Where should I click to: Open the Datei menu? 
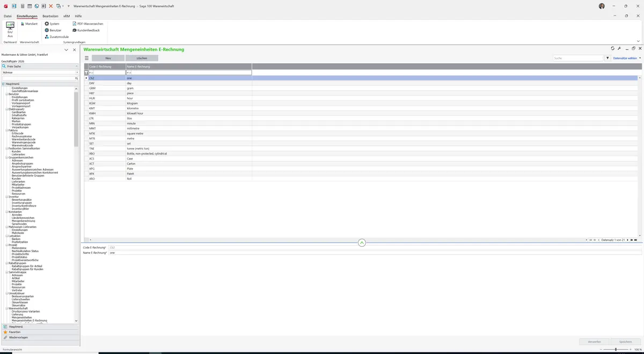point(8,16)
